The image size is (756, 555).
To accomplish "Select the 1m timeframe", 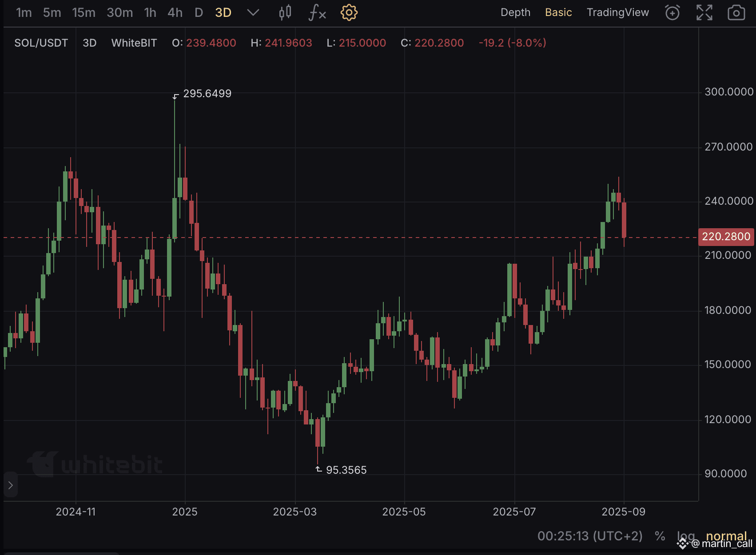I will tap(24, 12).
